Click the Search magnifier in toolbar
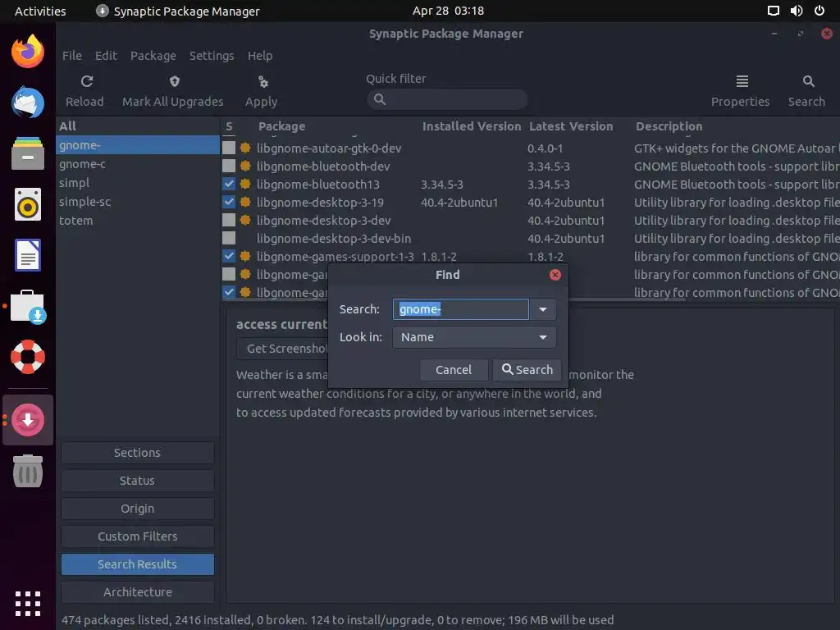Image resolution: width=840 pixels, height=630 pixels. pos(808,81)
